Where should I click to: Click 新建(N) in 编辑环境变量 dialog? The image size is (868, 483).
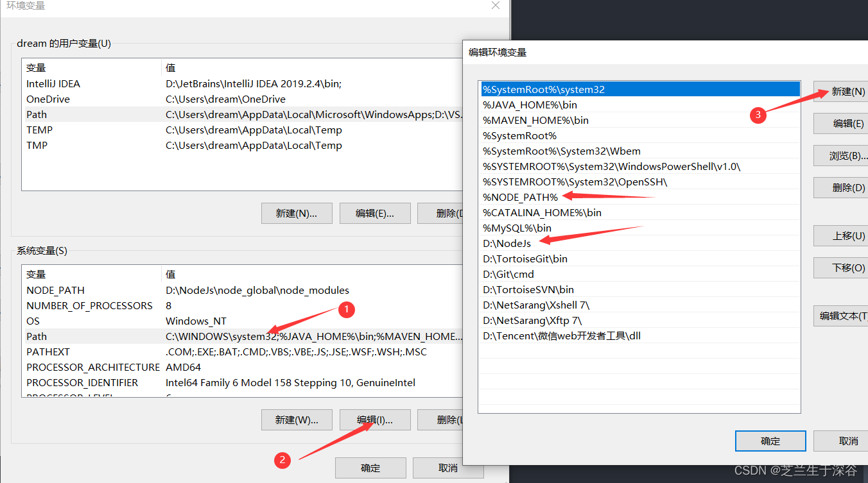coord(841,92)
